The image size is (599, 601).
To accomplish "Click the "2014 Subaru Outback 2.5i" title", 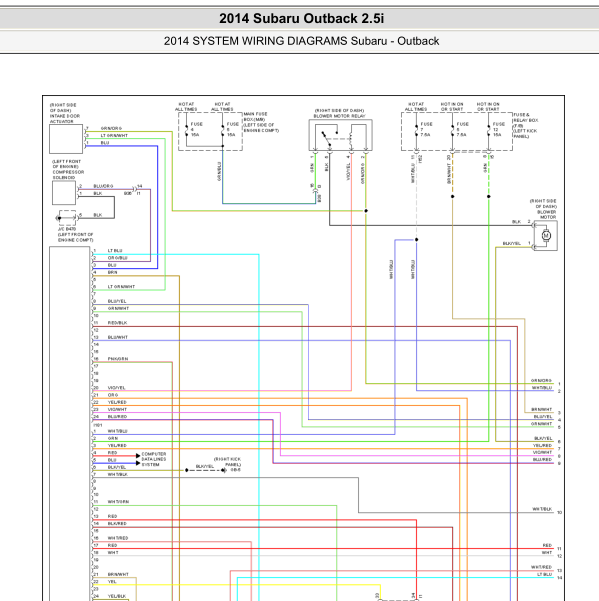I will 301,18.
